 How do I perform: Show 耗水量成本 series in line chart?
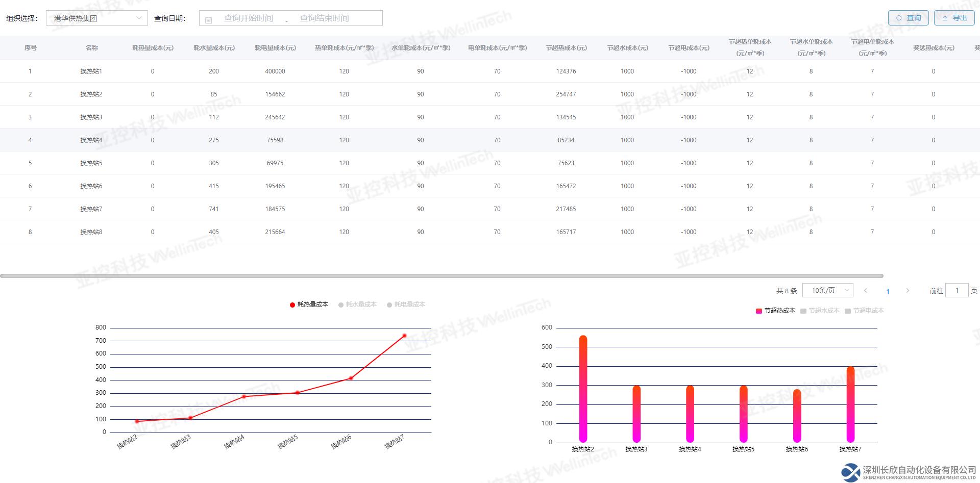pyautogui.click(x=357, y=304)
